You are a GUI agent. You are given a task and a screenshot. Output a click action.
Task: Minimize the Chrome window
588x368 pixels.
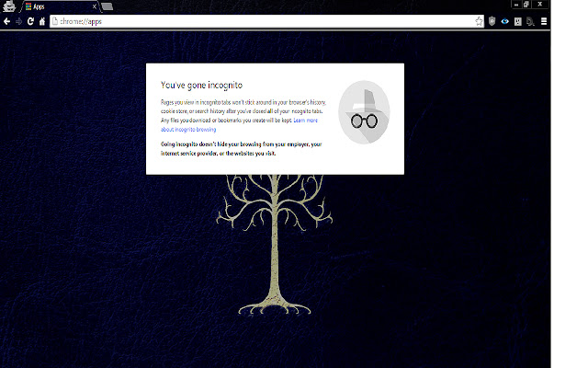click(516, 5)
